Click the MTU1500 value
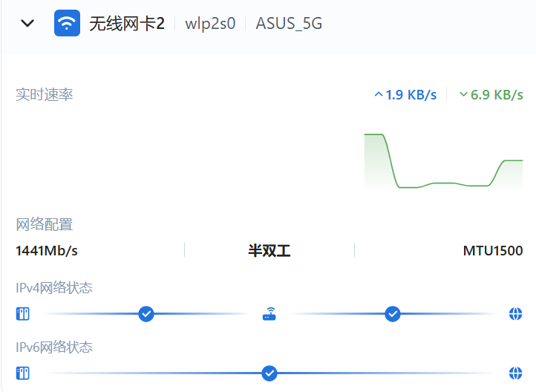Screen dimensions: 536x392 493,251
